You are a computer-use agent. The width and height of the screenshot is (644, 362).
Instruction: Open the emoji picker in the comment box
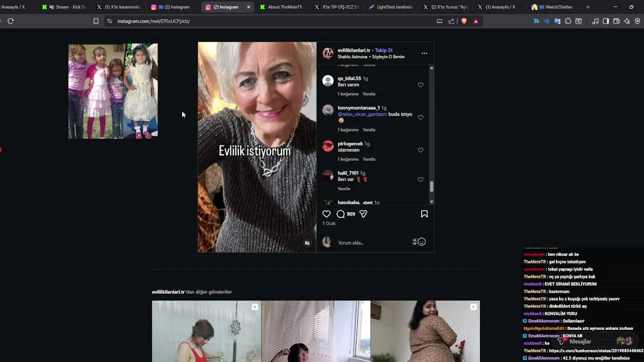click(x=422, y=242)
